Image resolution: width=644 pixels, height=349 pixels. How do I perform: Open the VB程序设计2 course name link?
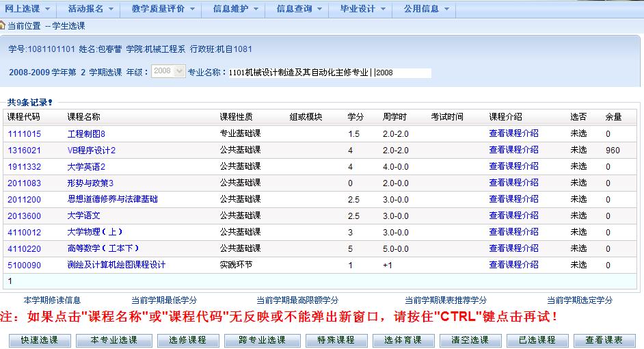click(92, 150)
